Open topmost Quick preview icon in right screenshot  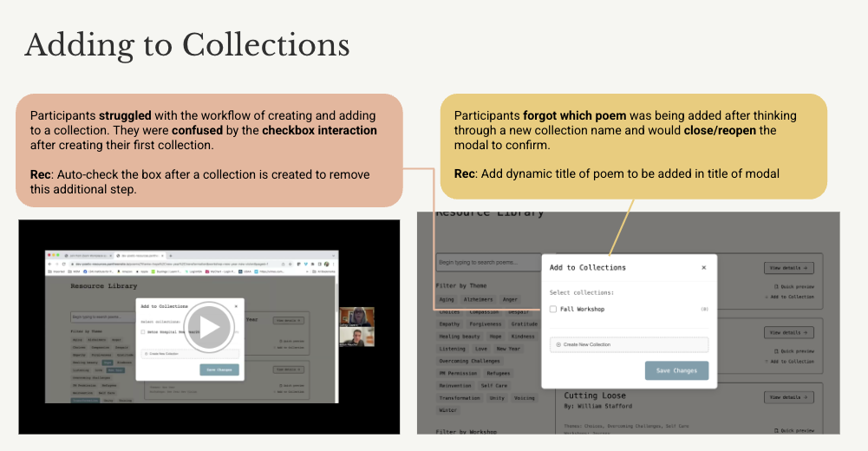[x=776, y=286]
